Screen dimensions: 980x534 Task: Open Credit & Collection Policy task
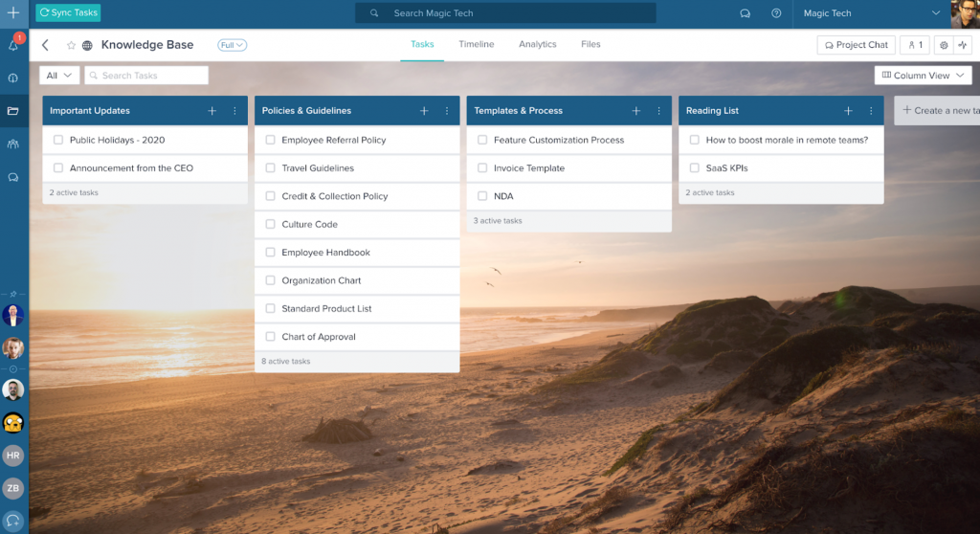[357, 196]
